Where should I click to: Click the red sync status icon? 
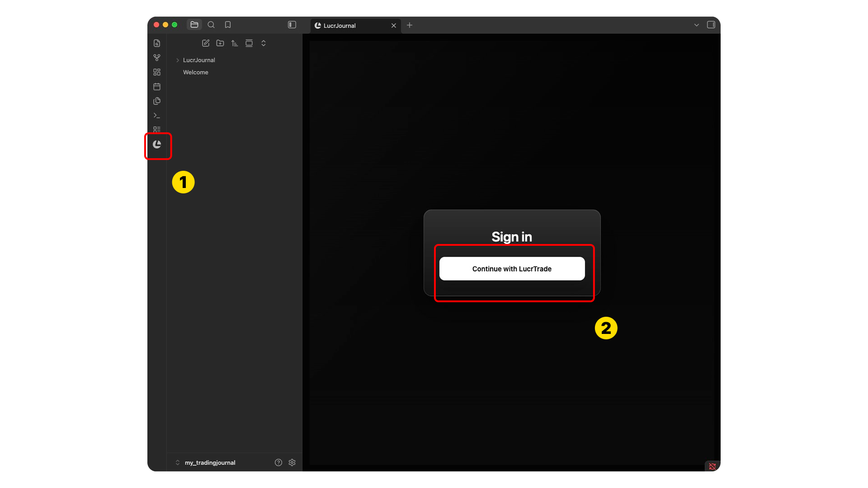coord(712,466)
